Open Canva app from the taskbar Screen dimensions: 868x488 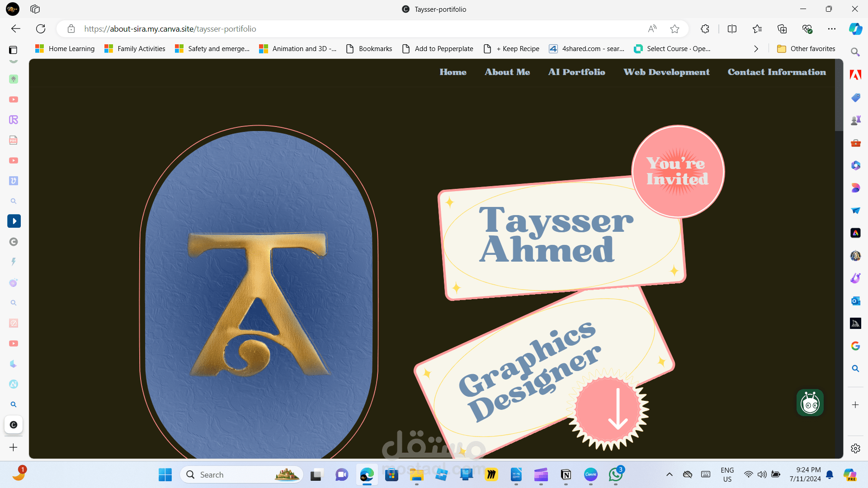pos(591,475)
